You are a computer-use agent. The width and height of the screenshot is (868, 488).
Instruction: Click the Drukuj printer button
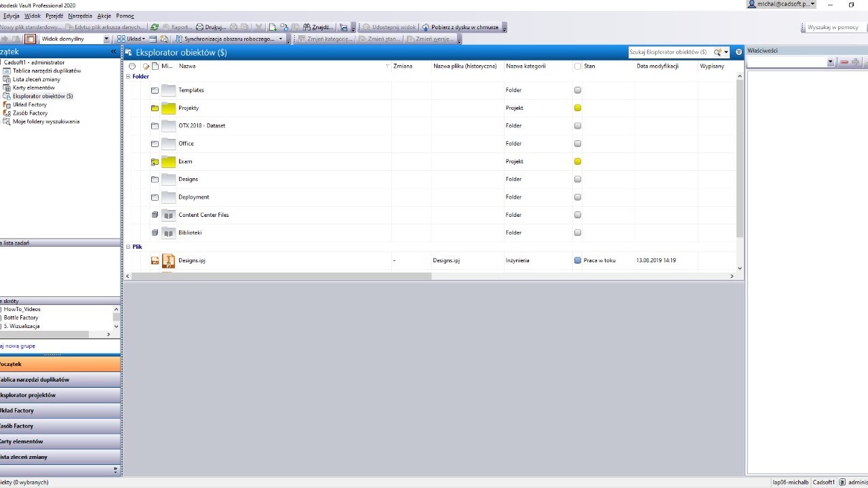tap(211, 27)
